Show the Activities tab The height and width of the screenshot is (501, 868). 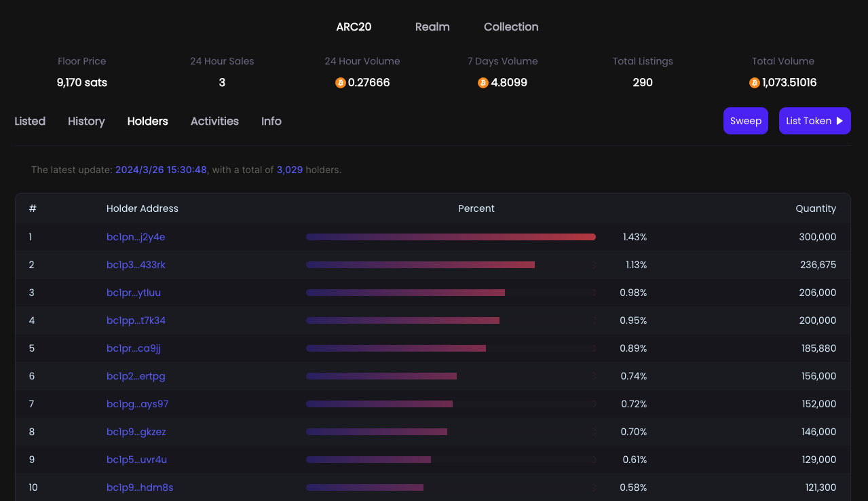pos(214,122)
